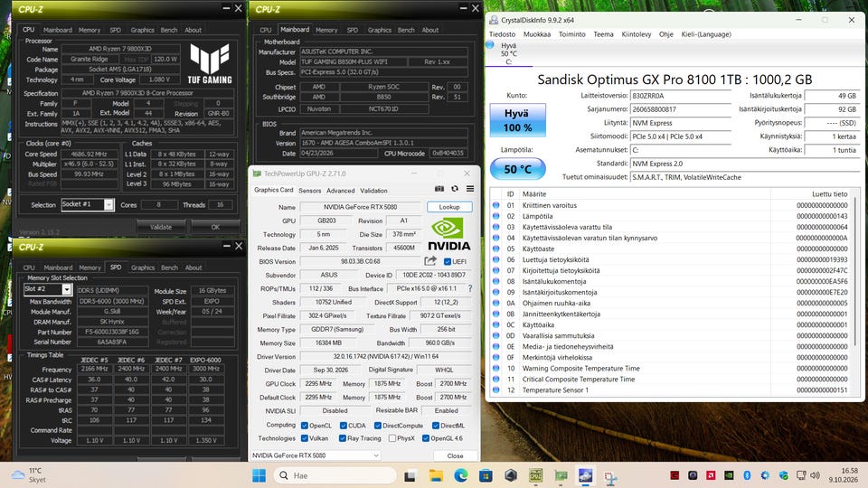Screen dimensions: 868x488
Task: Click the Lookup button in GPU-Z
Action: tap(449, 206)
